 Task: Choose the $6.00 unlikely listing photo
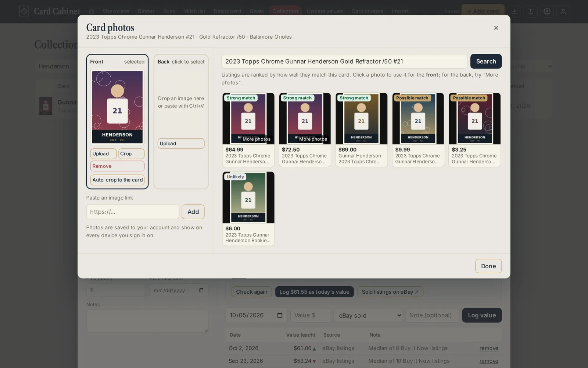[x=248, y=198]
